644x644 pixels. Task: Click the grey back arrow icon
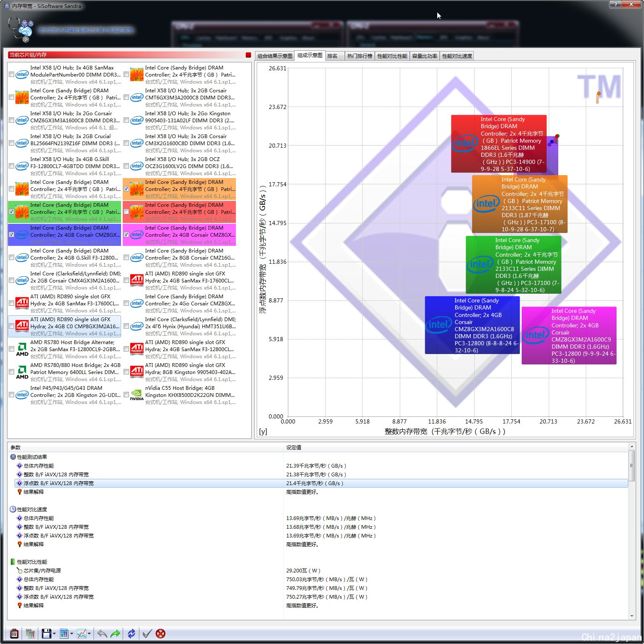click(102, 634)
